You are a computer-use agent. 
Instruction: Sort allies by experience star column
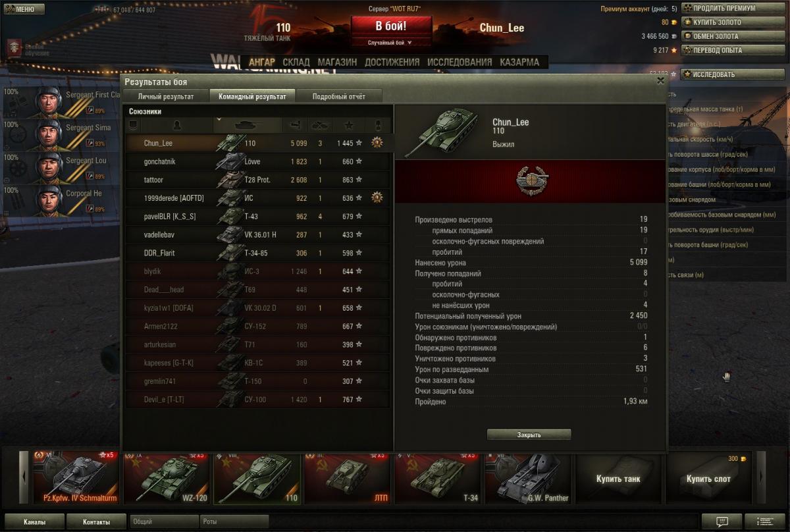(x=348, y=124)
